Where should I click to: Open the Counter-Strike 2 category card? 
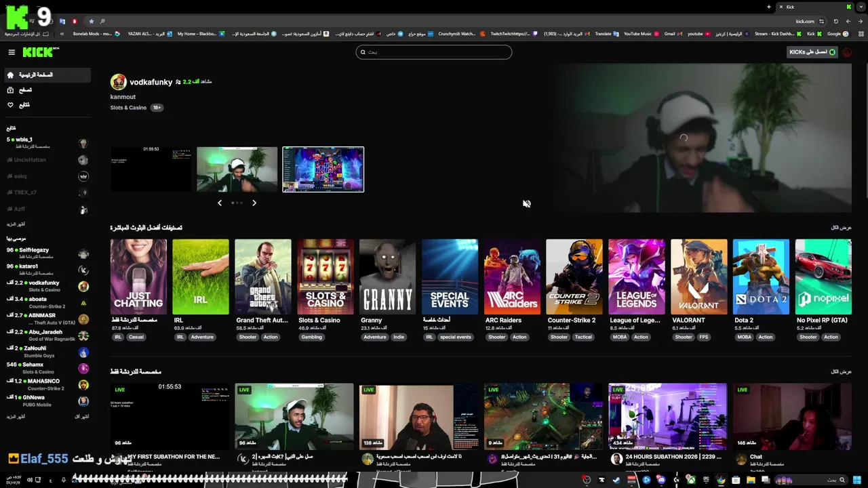tap(574, 277)
